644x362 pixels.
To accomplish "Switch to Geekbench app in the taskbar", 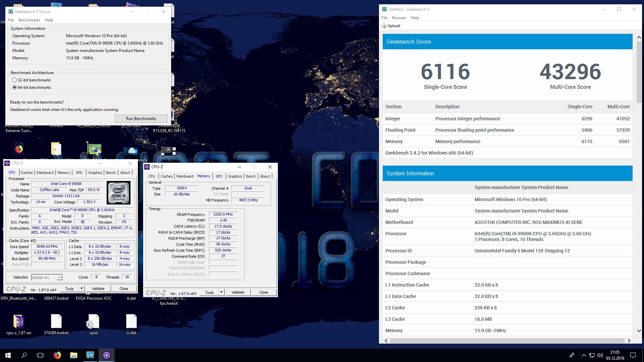I will click(90, 355).
